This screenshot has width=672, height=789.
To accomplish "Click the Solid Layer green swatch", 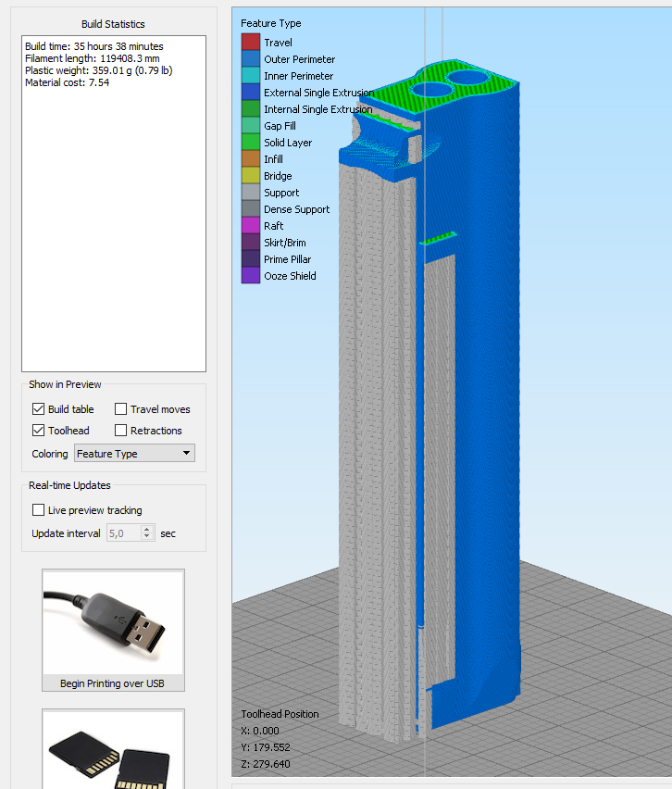I will point(251,142).
